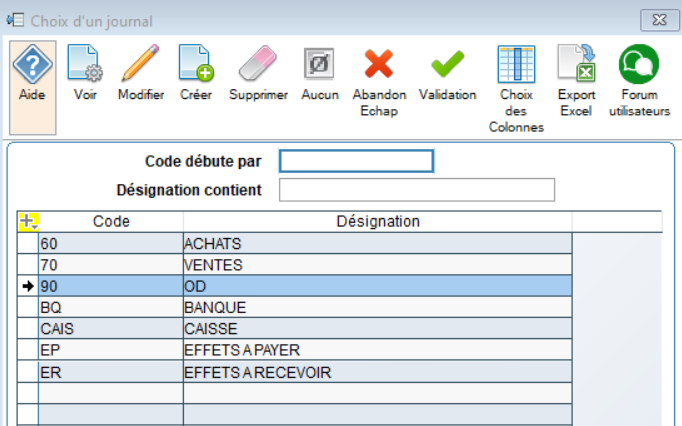
Task: Select journal code 60
Action: point(111,243)
